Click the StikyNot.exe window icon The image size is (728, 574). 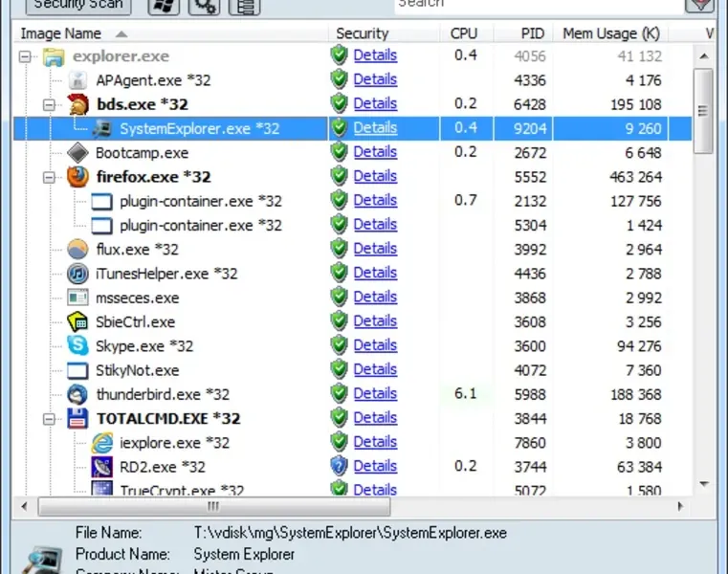(x=77, y=370)
